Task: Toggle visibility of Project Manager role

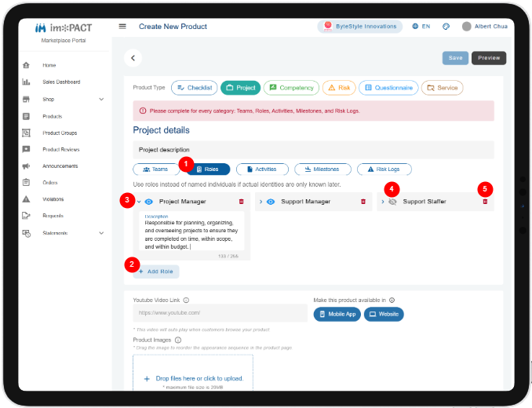Action: (x=148, y=202)
